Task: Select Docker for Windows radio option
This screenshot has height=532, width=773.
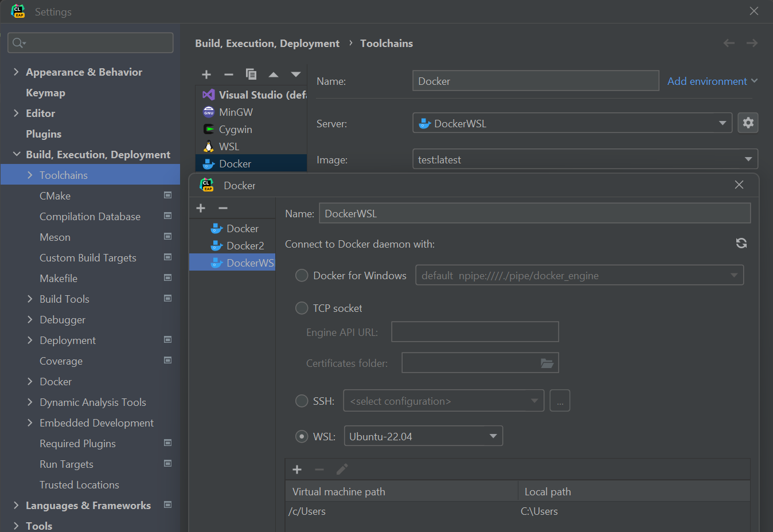Action: [302, 276]
